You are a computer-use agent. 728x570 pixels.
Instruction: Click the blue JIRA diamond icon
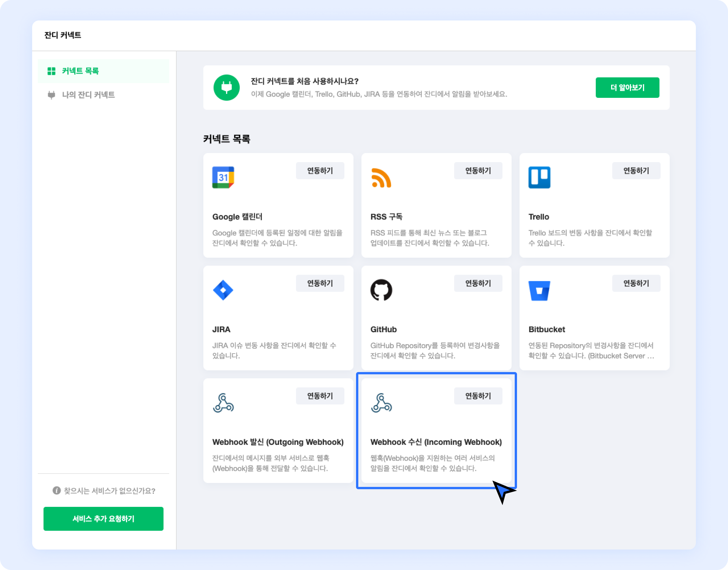pos(223,290)
